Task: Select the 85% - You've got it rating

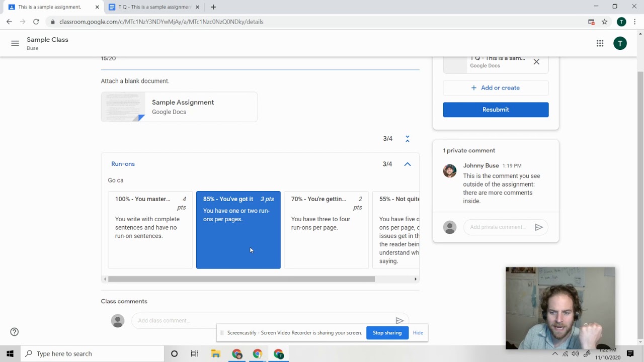Action: tap(238, 230)
